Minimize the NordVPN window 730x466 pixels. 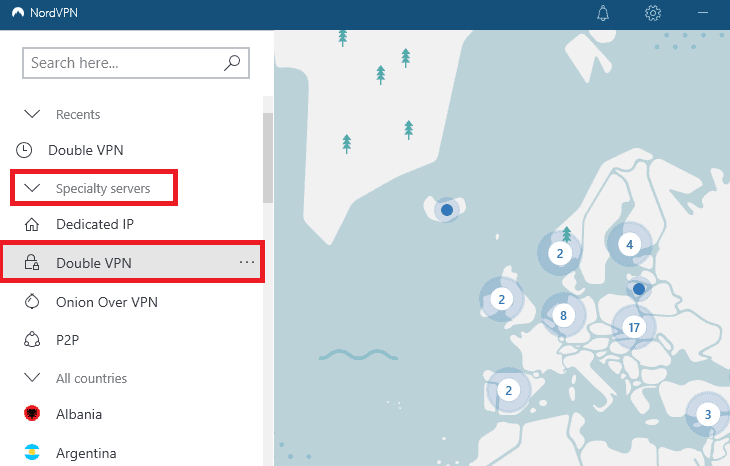pyautogui.click(x=703, y=13)
